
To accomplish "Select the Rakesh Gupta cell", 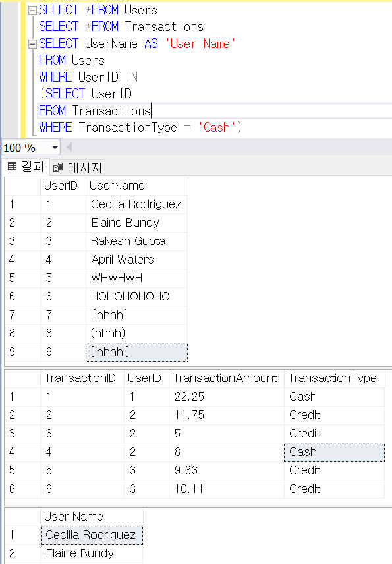I will (136, 241).
